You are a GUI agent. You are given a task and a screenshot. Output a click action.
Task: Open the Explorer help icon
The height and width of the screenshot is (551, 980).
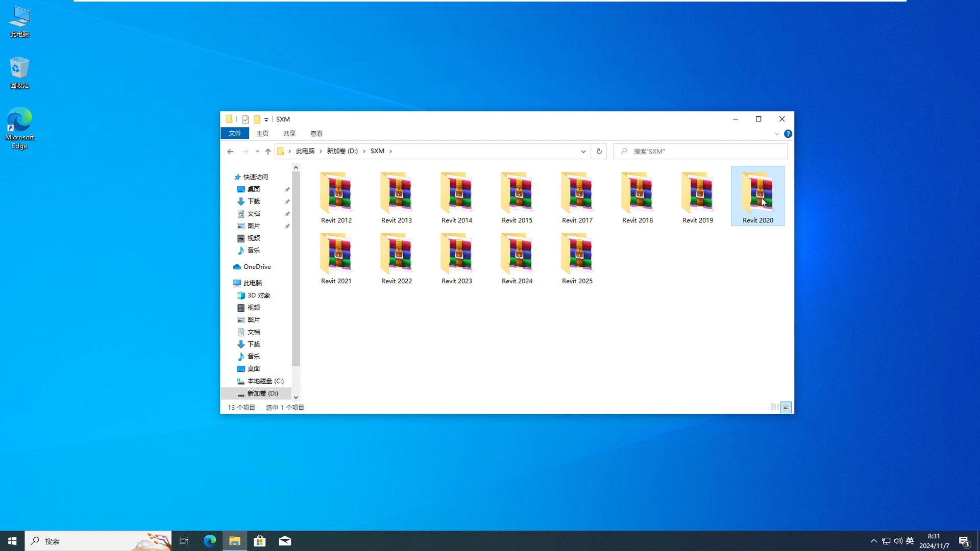pos(788,134)
